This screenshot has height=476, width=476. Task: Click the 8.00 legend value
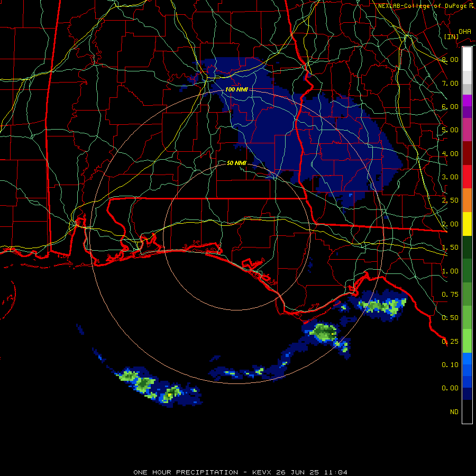pos(450,59)
